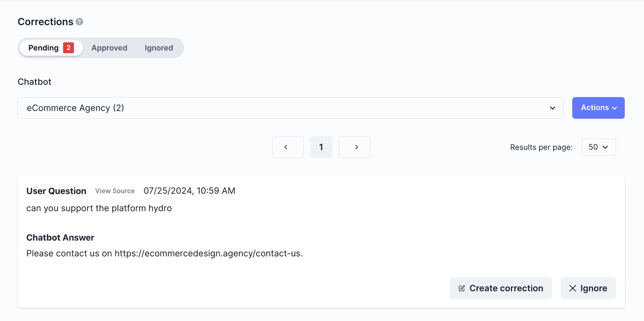
Task: Switch to the Ignored tab
Action: pyautogui.click(x=159, y=48)
